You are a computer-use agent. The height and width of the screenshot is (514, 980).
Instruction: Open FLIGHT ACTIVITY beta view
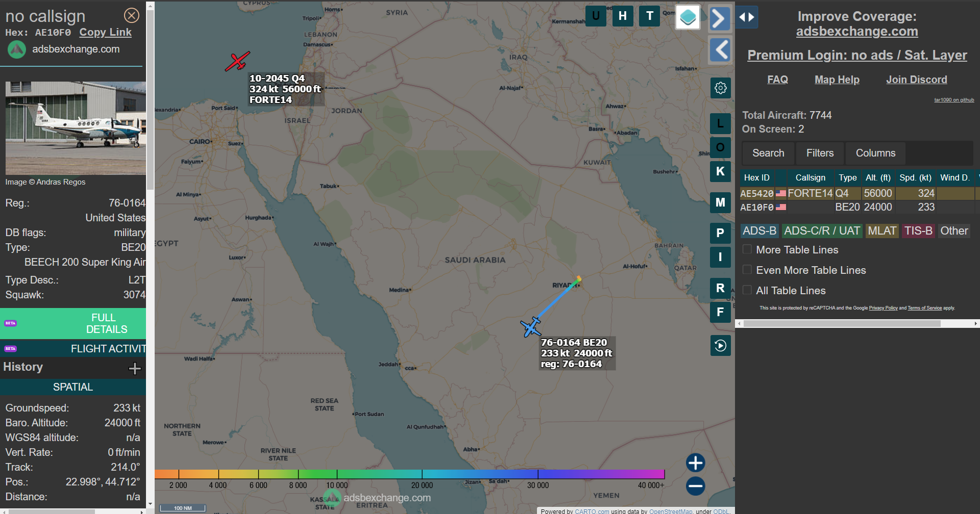(x=73, y=349)
